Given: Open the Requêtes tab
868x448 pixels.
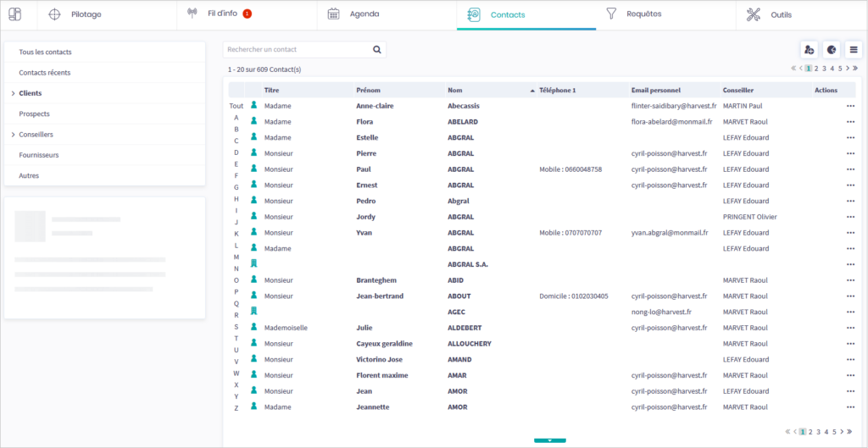Looking at the screenshot, I should tap(643, 14).
